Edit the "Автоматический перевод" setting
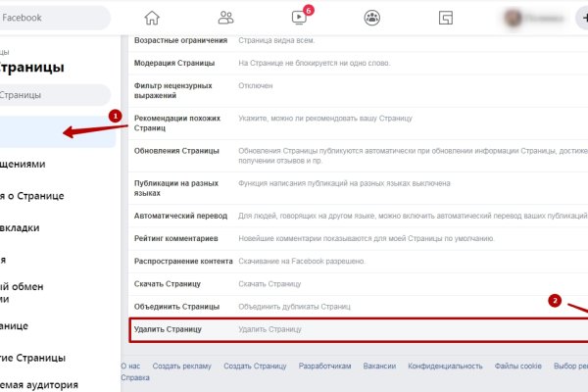This screenshot has height=392, width=588. click(x=180, y=216)
